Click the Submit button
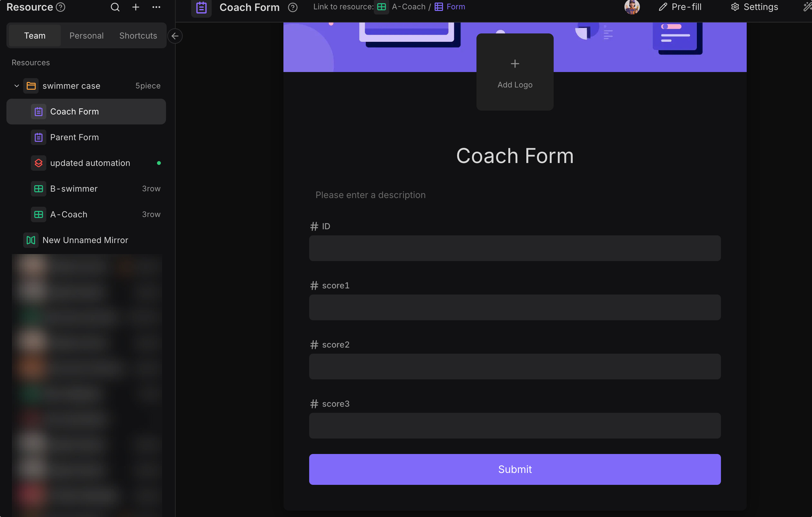The width and height of the screenshot is (812, 517). point(515,469)
